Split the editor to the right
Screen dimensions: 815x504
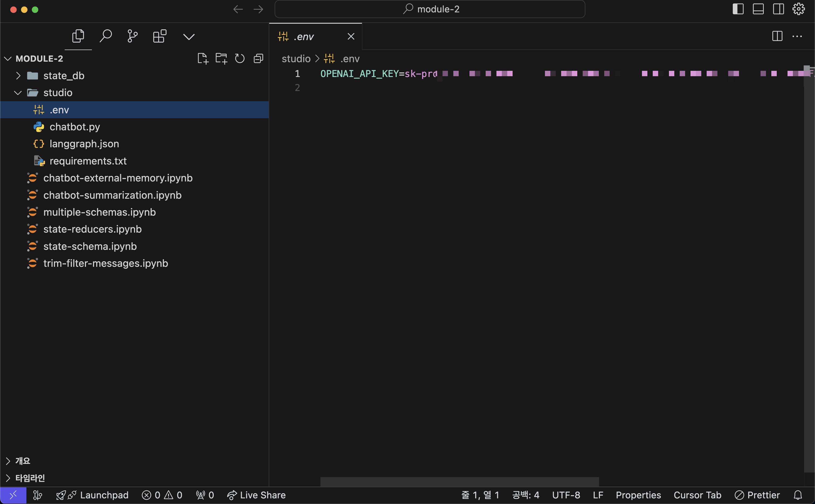[x=777, y=36]
